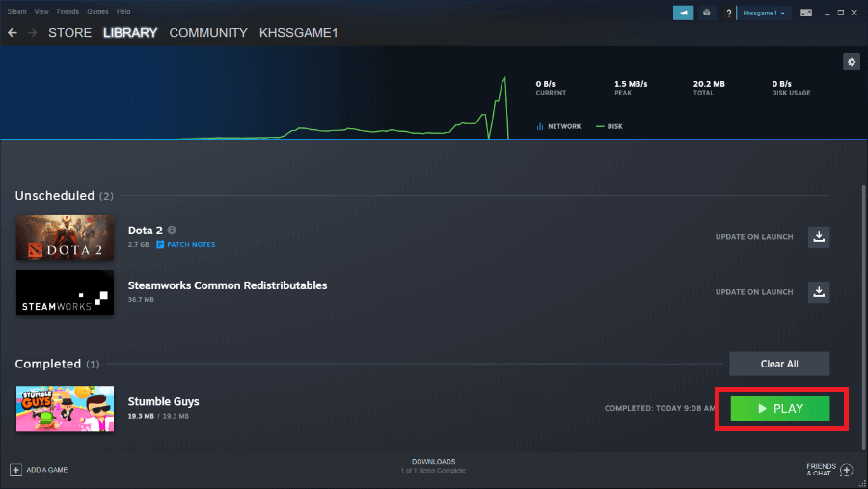Open download settings gear icon
Image resolution: width=868 pixels, height=489 pixels.
[x=852, y=62]
